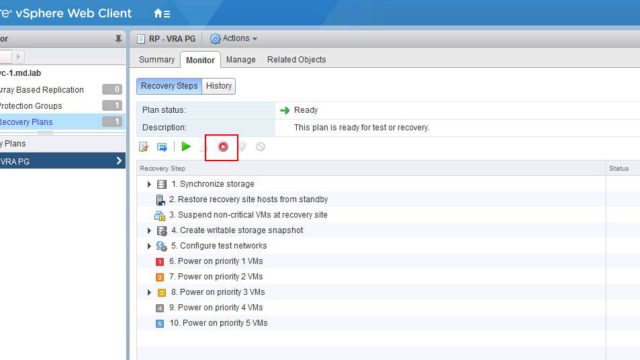The width and height of the screenshot is (640, 360).
Task: Click the orange priority 2 icon
Action: (160, 277)
